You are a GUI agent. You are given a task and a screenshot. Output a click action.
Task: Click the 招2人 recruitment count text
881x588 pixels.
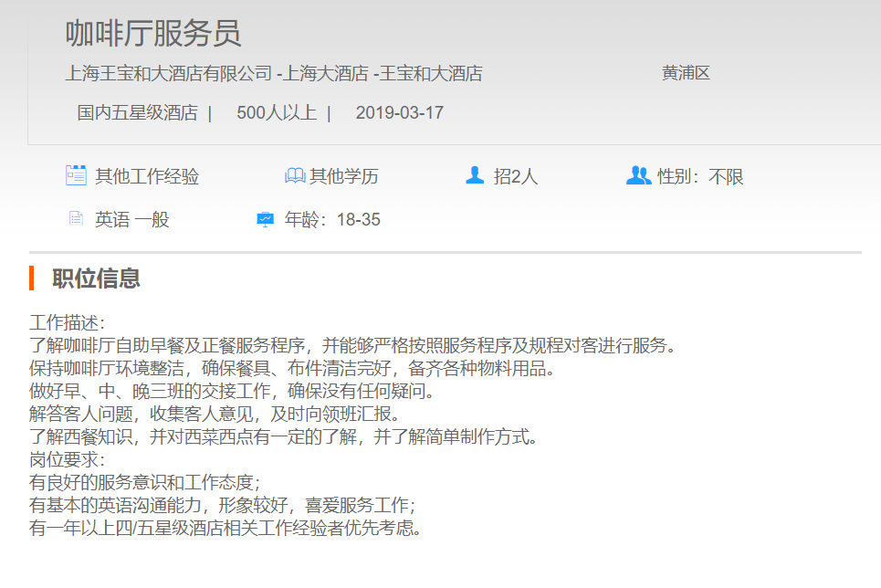(x=516, y=176)
